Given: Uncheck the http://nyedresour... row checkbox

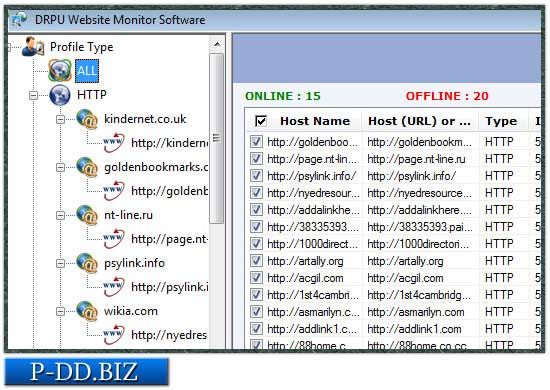Looking at the screenshot, I should (256, 193).
